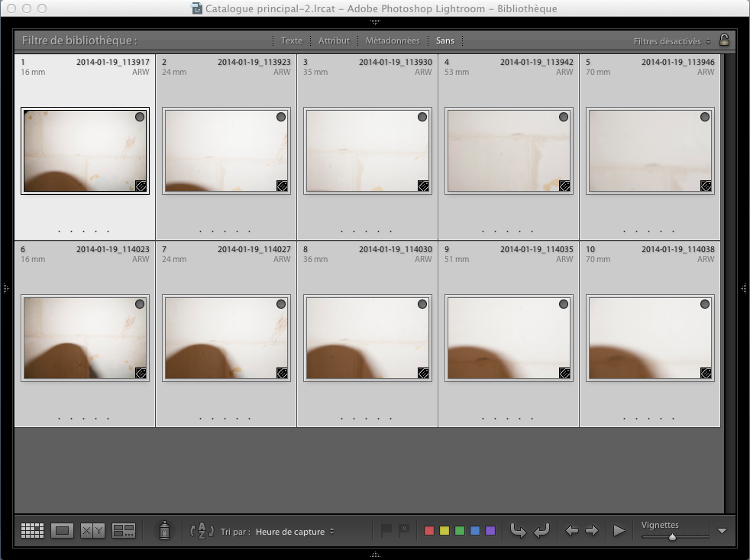Toggle quick collection circle on photo 113917
The height and width of the screenshot is (560, 750).
click(140, 117)
